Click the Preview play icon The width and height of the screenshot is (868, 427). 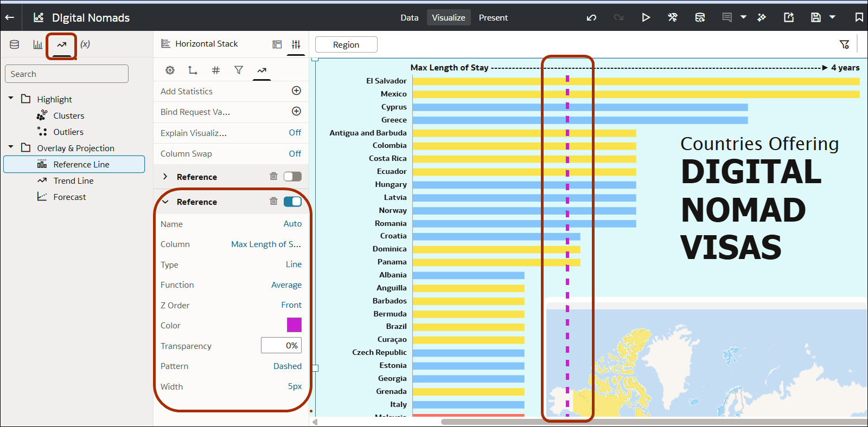(x=646, y=17)
